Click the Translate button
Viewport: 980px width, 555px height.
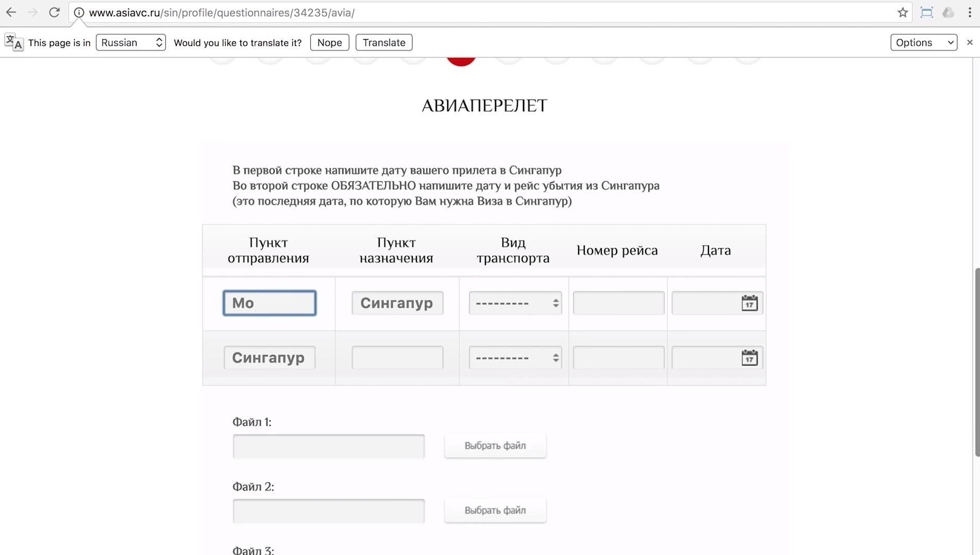(384, 42)
